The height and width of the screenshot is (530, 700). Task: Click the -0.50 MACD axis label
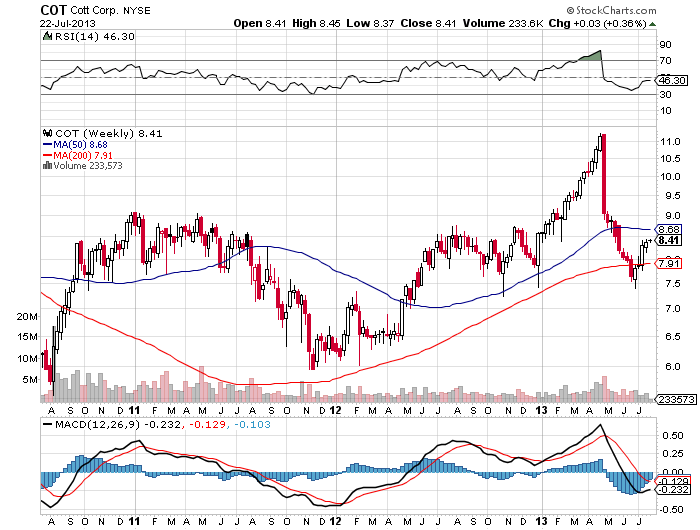click(671, 509)
